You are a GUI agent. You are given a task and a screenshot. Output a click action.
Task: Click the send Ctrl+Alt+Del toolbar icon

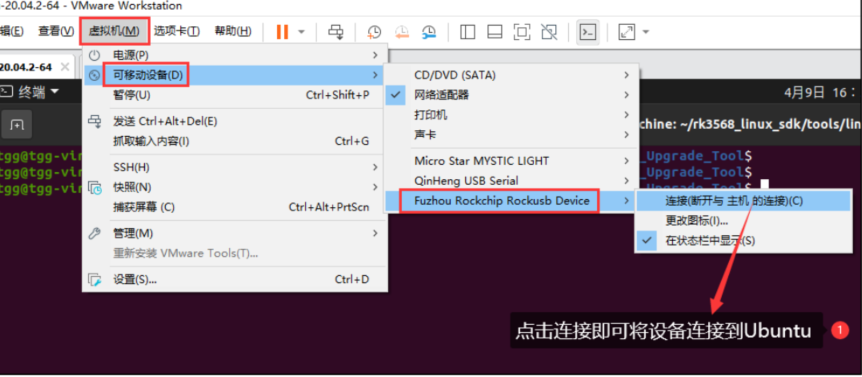pyautogui.click(x=335, y=32)
